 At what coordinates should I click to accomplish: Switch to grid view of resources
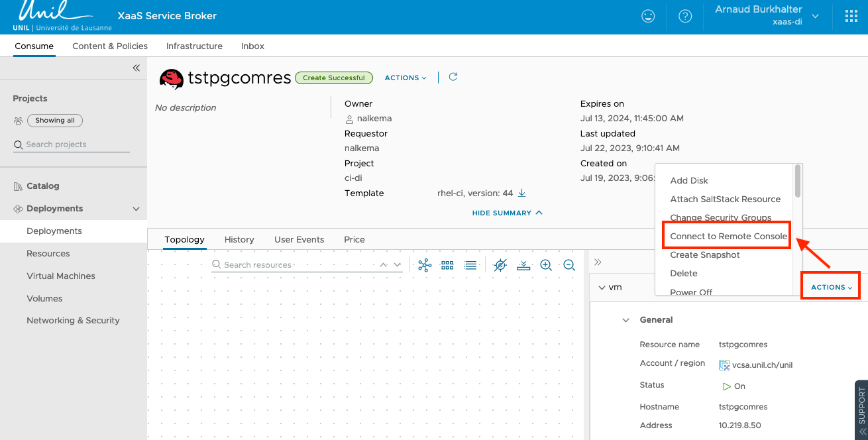(447, 265)
